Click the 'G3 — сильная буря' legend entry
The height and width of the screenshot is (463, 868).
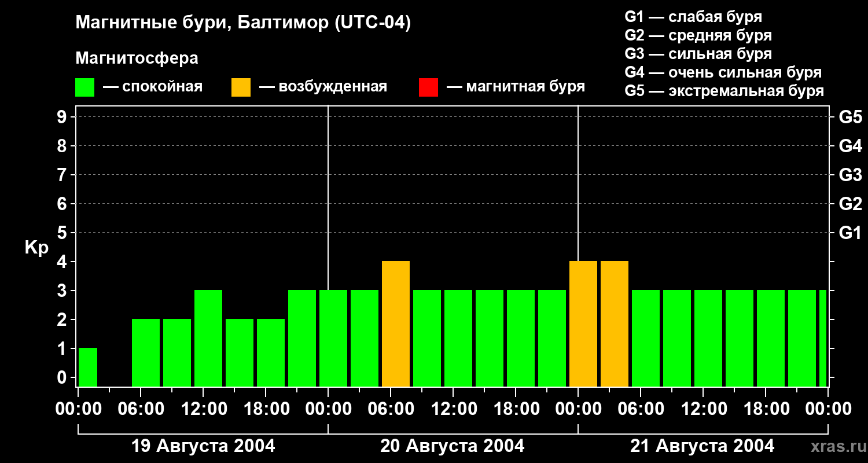tap(698, 54)
